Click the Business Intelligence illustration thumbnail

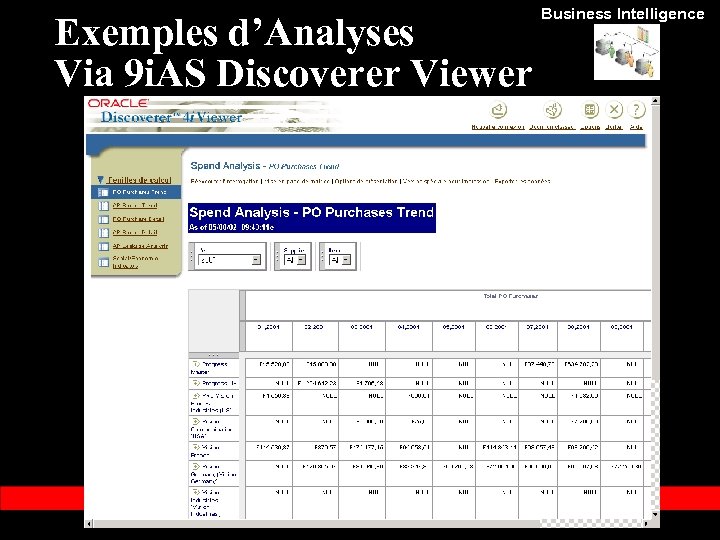[627, 52]
